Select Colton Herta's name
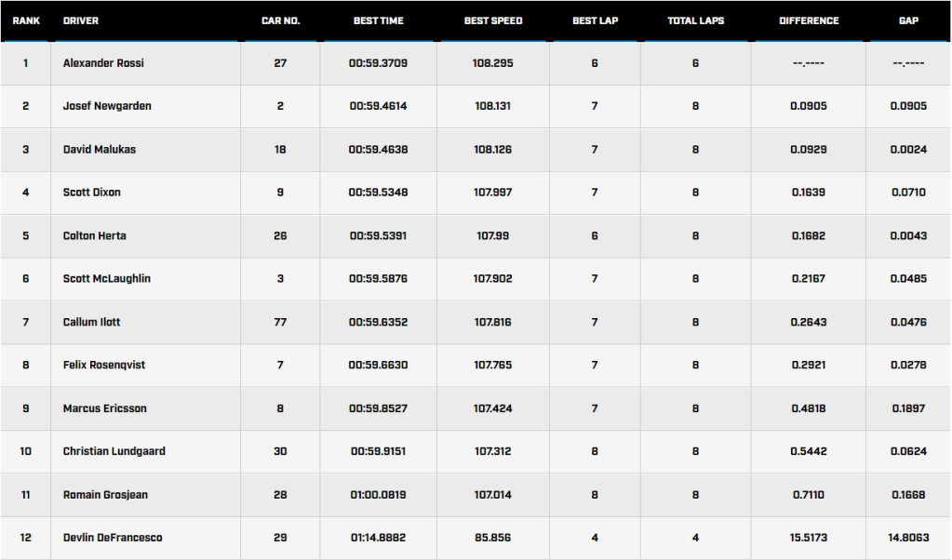This screenshot has height=560, width=952. click(x=95, y=236)
